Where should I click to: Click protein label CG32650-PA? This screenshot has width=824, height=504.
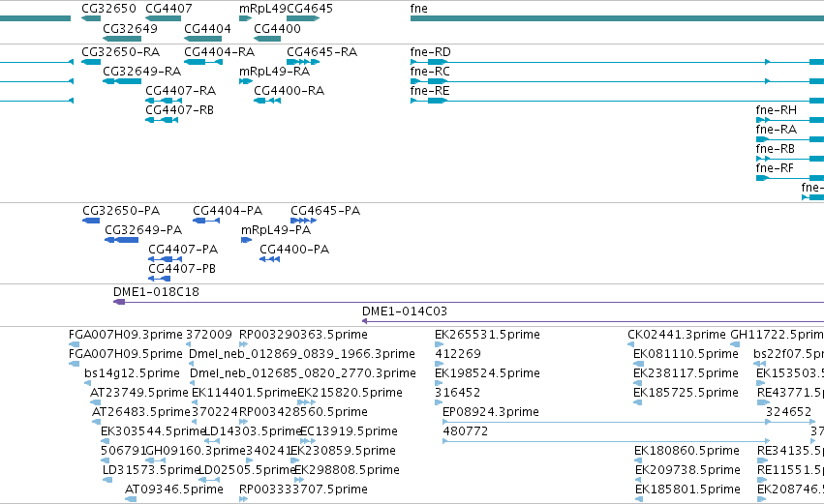pos(121,211)
